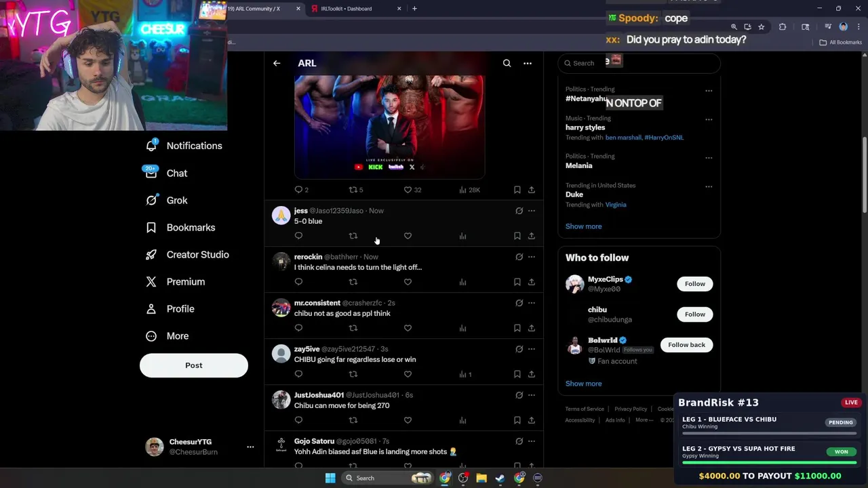Reply to jess's '5-0 blue' post

pyautogui.click(x=298, y=236)
